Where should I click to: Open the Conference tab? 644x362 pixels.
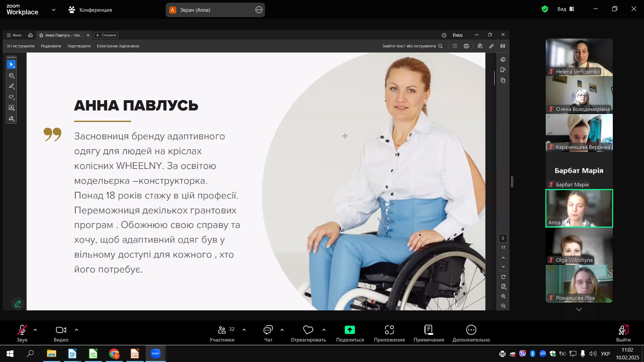click(90, 10)
